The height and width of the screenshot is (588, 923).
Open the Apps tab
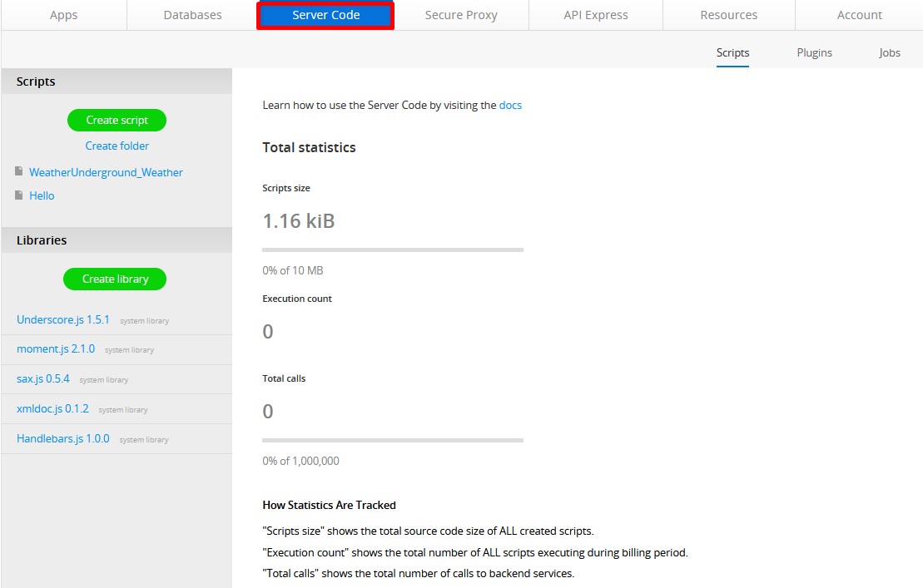pos(63,15)
